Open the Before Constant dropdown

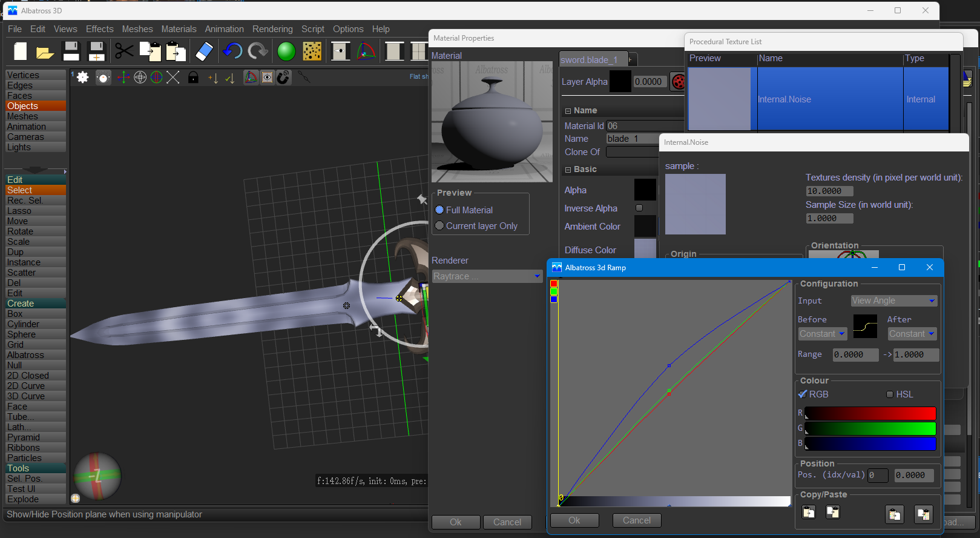(x=822, y=334)
